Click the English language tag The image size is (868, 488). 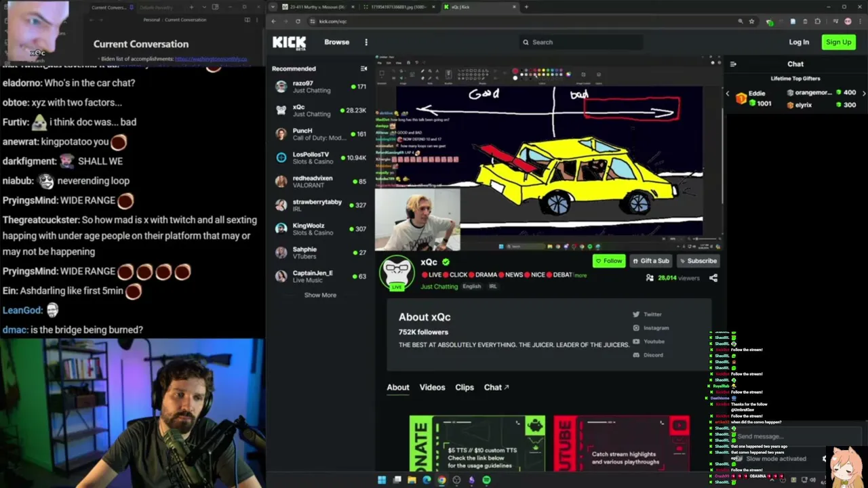[471, 287]
